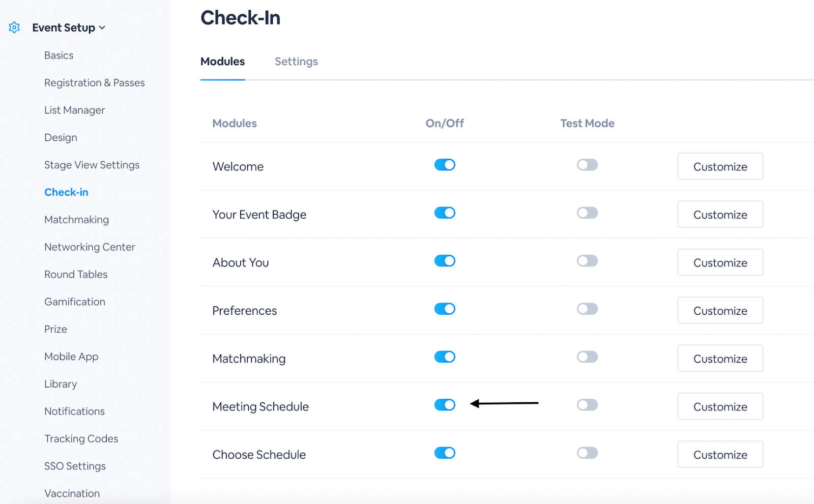The height and width of the screenshot is (504, 814).
Task: Collapse the Event Setup chevron
Action: [102, 27]
